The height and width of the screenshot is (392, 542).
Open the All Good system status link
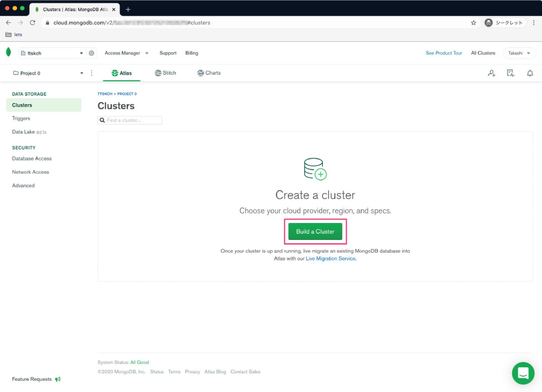[140, 362]
